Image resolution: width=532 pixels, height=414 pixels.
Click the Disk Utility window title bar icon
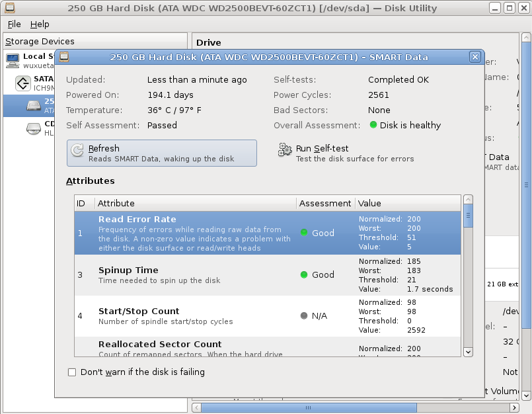9,7
